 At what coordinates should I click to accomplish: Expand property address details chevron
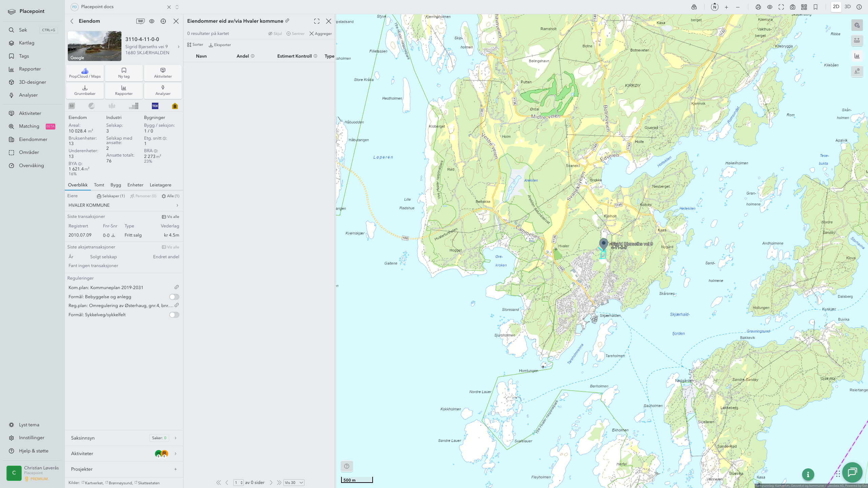point(179,47)
